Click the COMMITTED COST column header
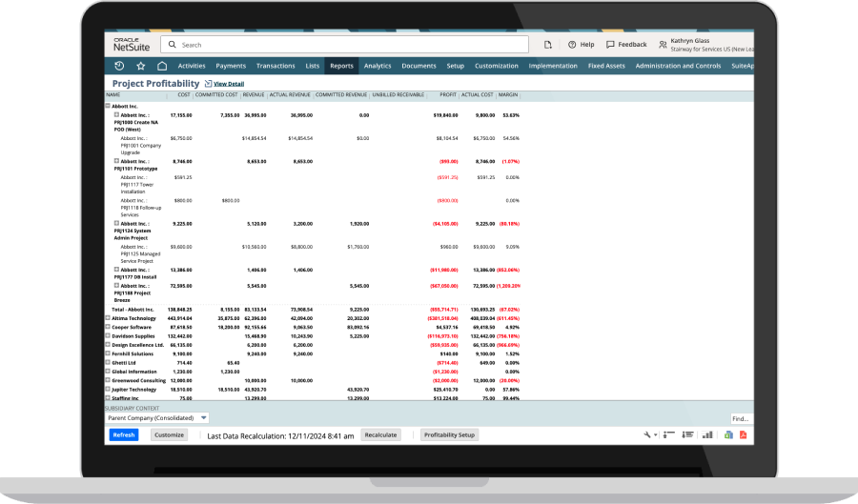858x504 pixels. tap(216, 94)
